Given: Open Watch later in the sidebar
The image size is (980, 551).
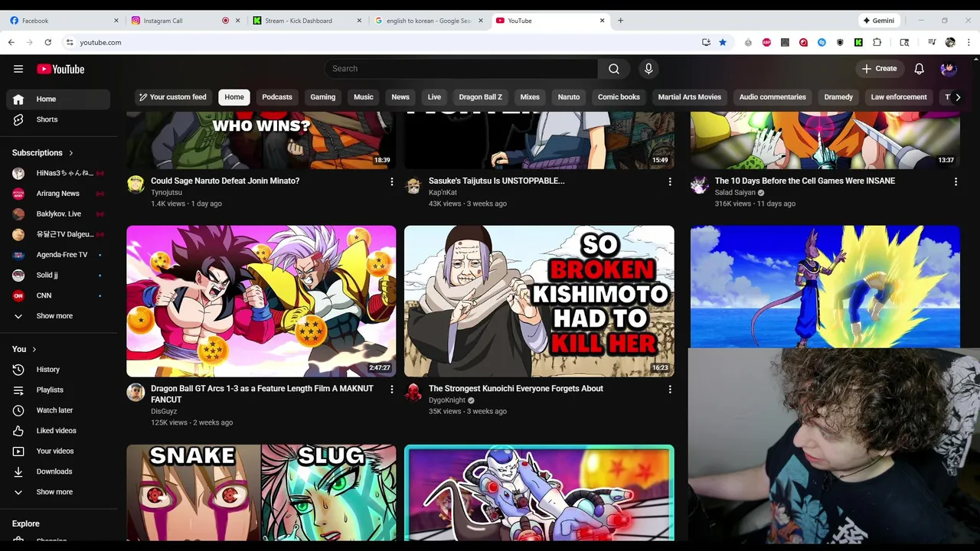Looking at the screenshot, I should pos(58,410).
